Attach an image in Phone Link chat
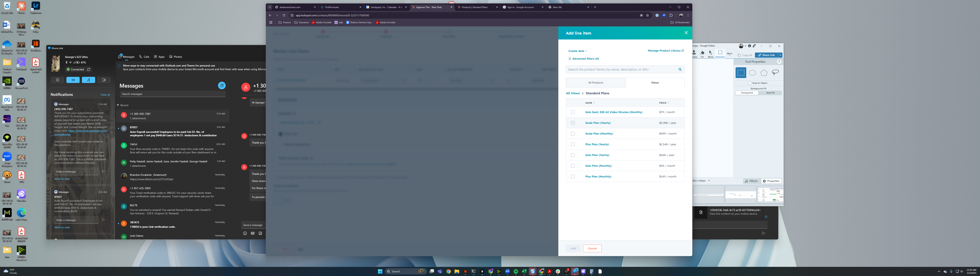The image size is (980, 276). click(260, 233)
